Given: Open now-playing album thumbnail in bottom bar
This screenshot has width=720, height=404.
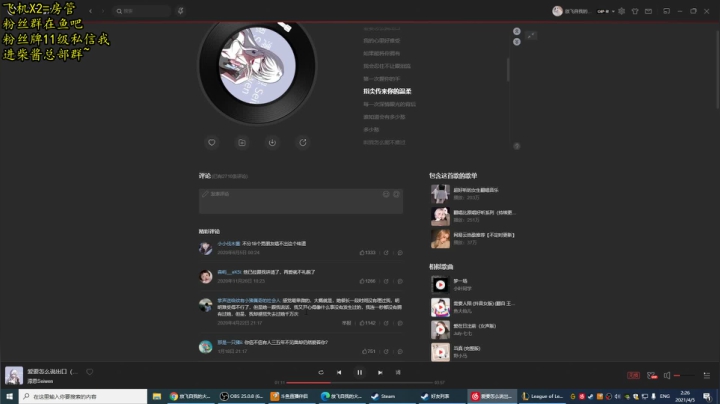Looking at the screenshot, I should point(14,376).
